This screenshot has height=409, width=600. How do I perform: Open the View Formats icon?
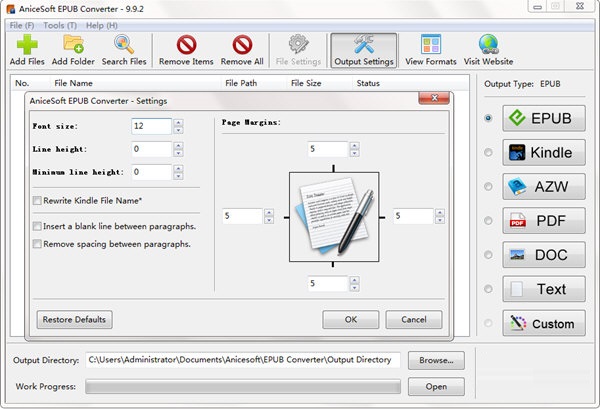(431, 44)
